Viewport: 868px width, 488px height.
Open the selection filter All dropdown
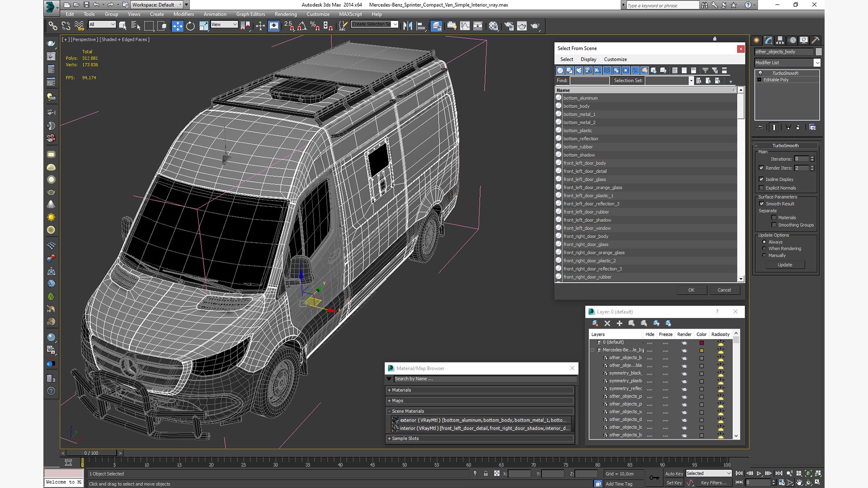[102, 24]
